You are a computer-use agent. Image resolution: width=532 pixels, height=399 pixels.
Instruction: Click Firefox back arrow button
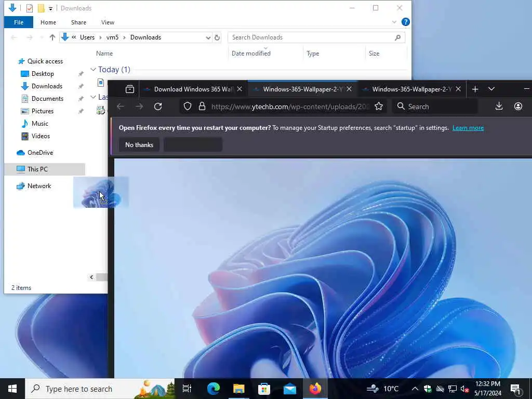[121, 107]
